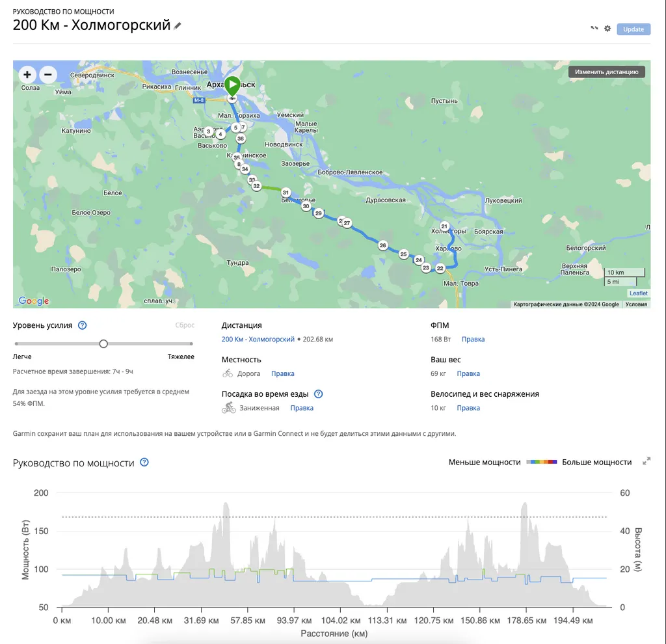Click the pencil icon to rename plan

pyautogui.click(x=178, y=26)
